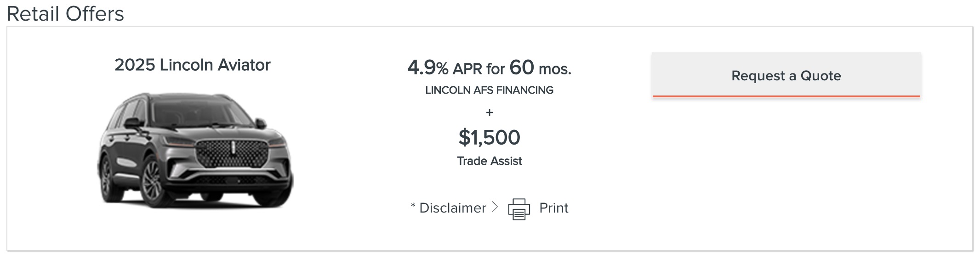This screenshot has height=258, width=980.
Task: Click the Aviator's headlight
Action: coord(178,141)
